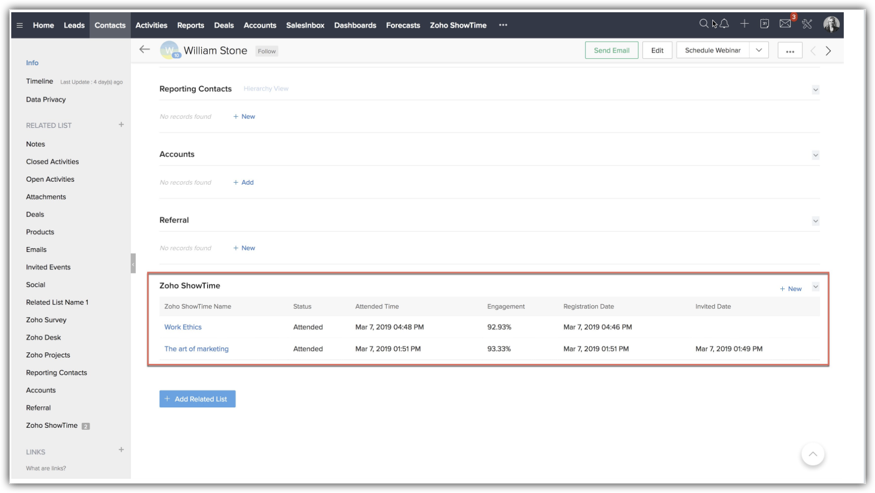Select Info in the sidebar
Image resolution: width=875 pixels, height=493 pixels.
[x=32, y=63]
